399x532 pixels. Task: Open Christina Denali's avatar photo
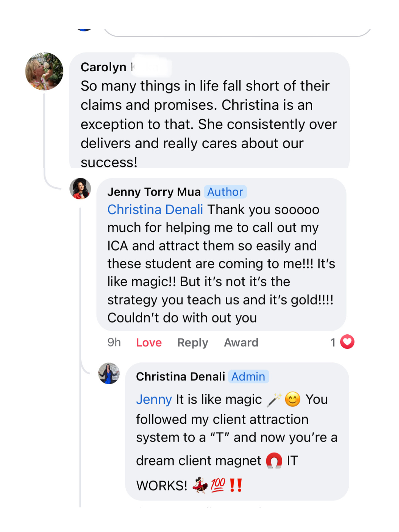[x=109, y=373]
